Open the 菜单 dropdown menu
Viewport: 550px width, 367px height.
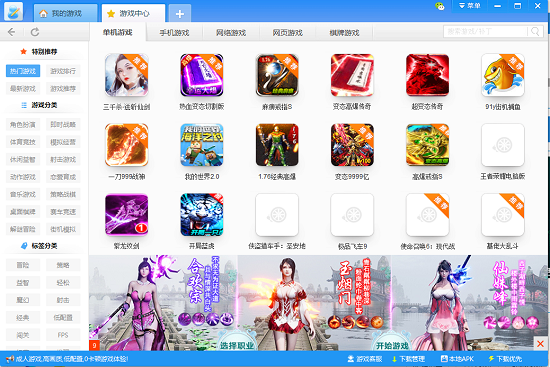[x=470, y=6]
